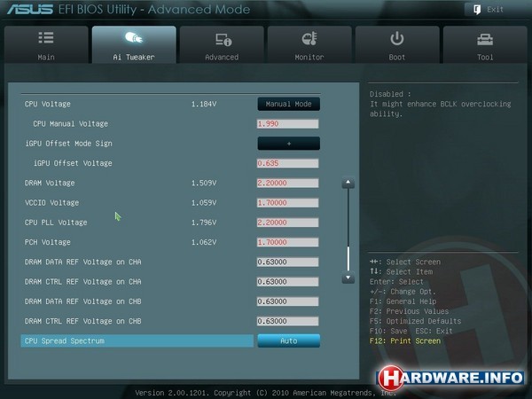532x399 pixels.
Task: Click the 1.509V DRAM voltage reading
Action: [204, 183]
